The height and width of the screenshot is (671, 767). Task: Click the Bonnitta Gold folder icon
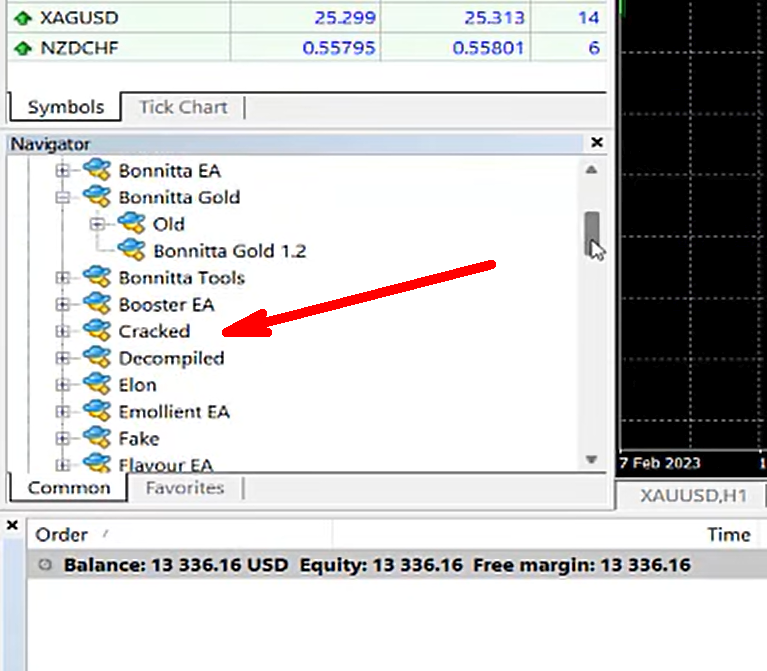point(97,197)
